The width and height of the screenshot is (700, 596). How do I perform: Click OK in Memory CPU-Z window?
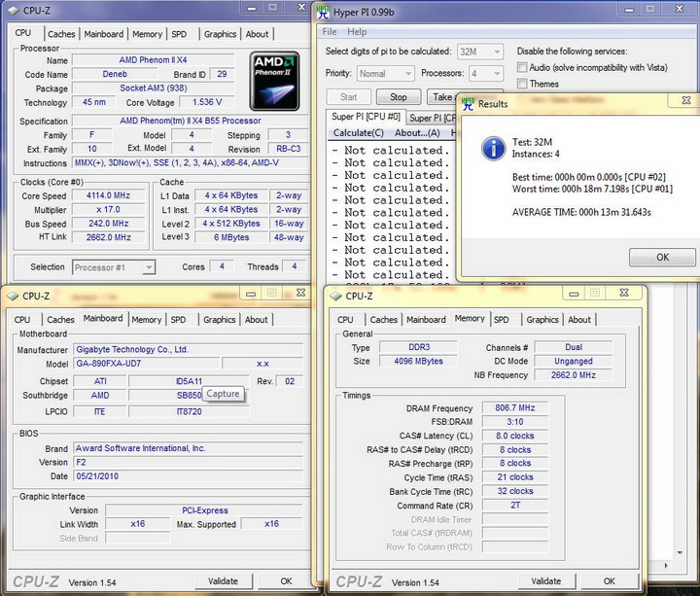[x=610, y=581]
